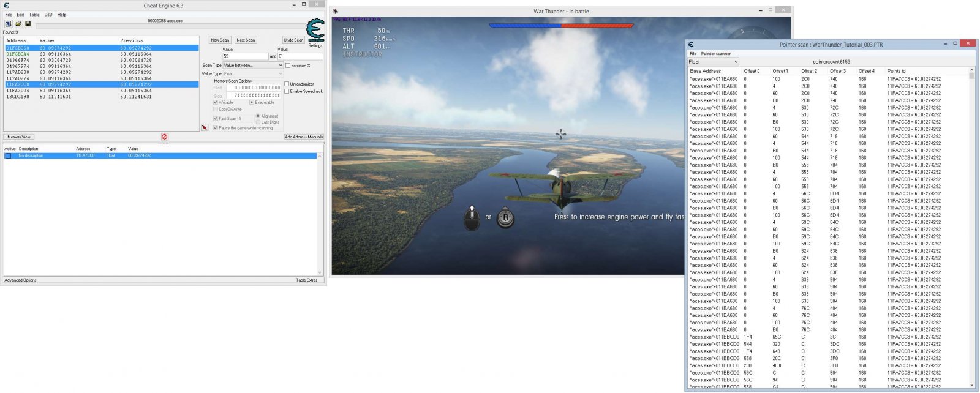The image size is (980, 393).
Task: Click the mouse image in game hint
Action: click(x=472, y=217)
